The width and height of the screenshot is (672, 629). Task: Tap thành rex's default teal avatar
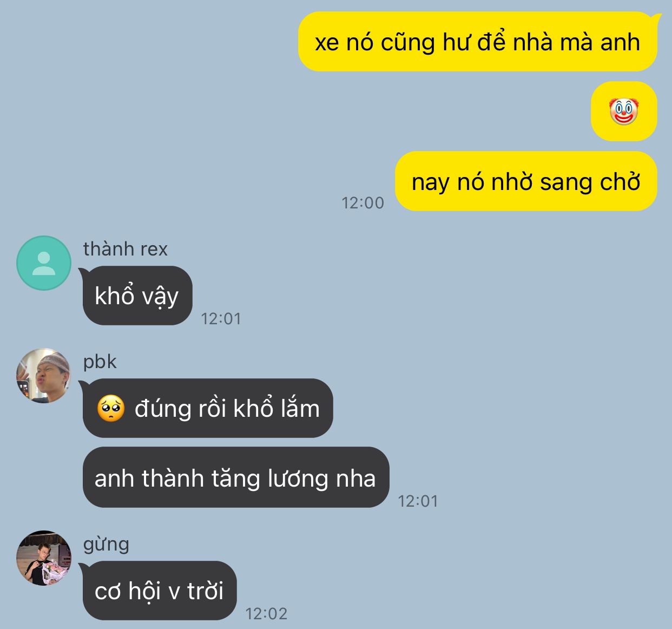click(x=44, y=263)
